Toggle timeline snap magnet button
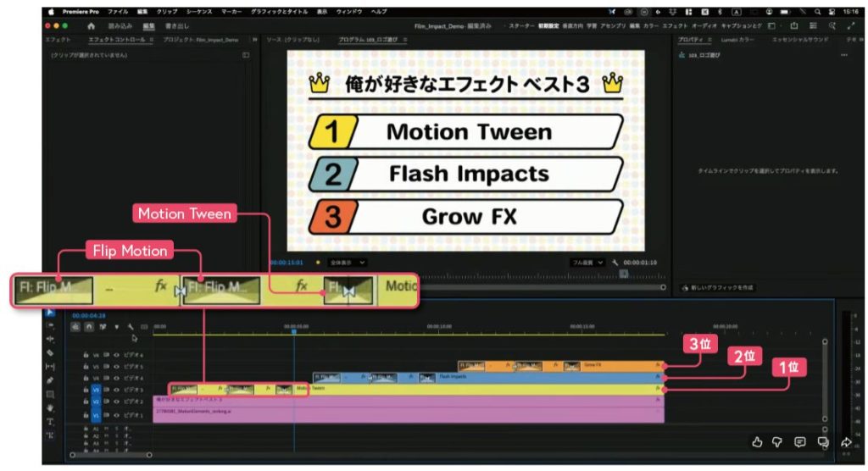The height and width of the screenshot is (471, 868). pyautogui.click(x=89, y=325)
